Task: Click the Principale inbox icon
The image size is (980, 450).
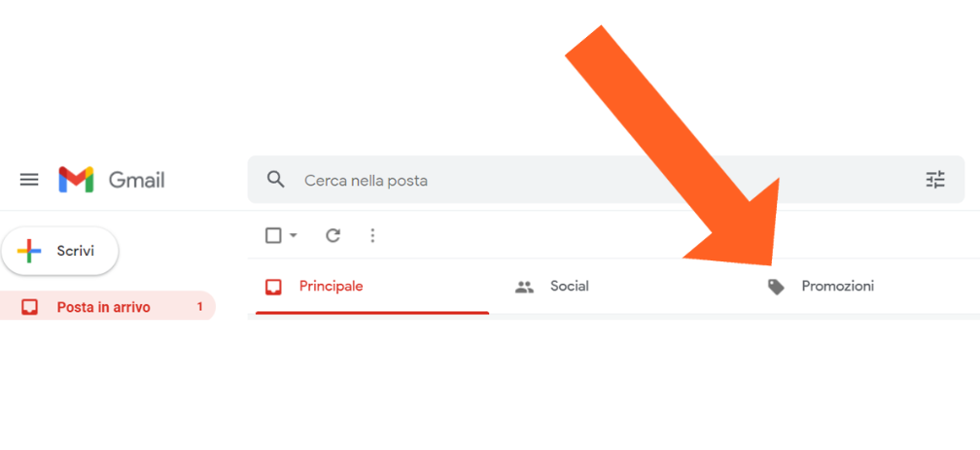Action: tap(273, 287)
